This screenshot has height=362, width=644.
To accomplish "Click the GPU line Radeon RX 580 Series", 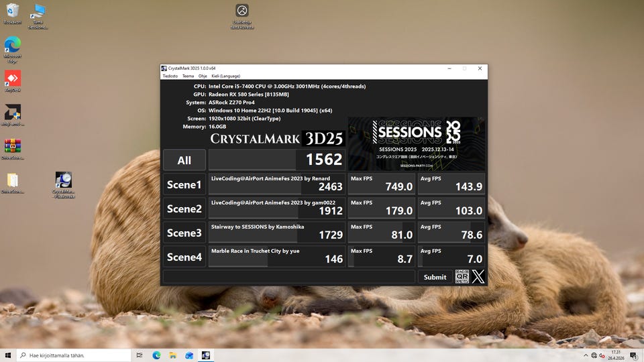I will click(x=248, y=95).
